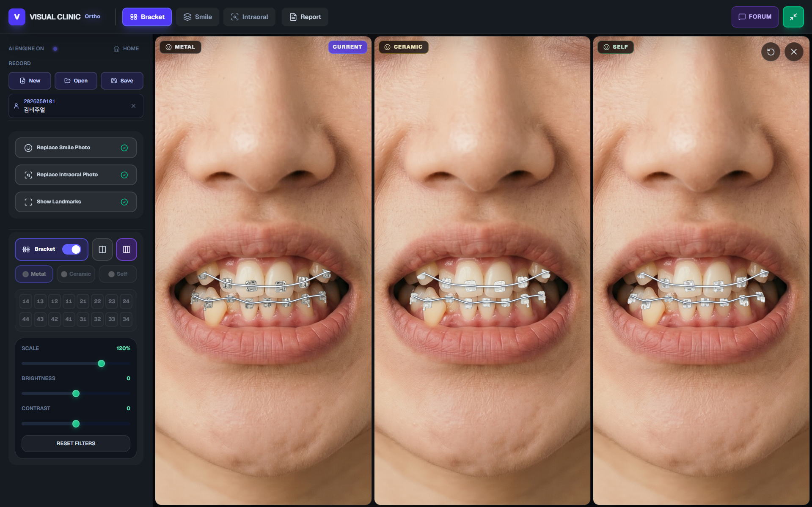The height and width of the screenshot is (507, 812).
Task: Toggle tooth 33 bracket
Action: (x=112, y=319)
